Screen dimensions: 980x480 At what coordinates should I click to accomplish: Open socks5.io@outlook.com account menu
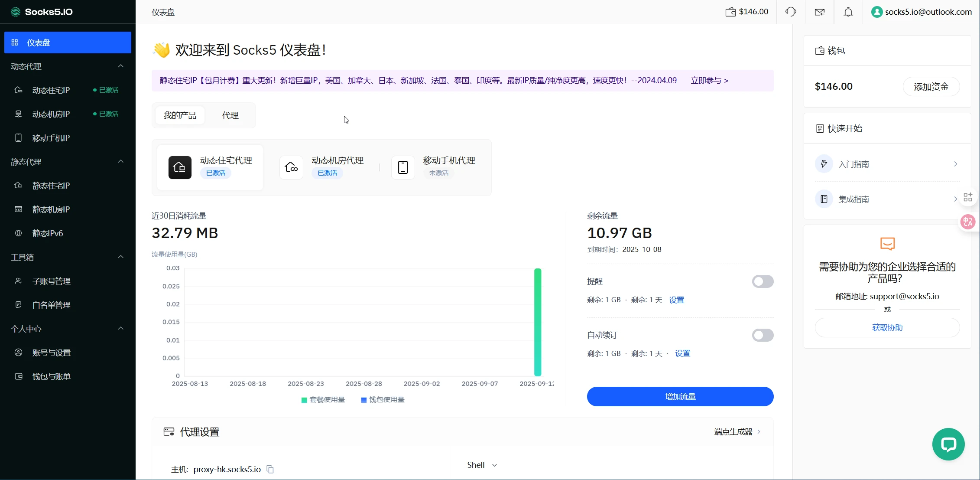click(x=922, y=12)
